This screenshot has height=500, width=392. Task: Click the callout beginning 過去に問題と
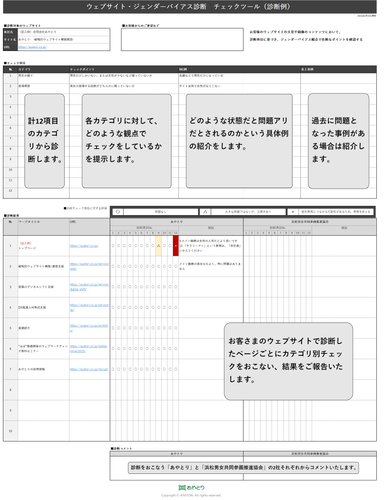pos(338,141)
